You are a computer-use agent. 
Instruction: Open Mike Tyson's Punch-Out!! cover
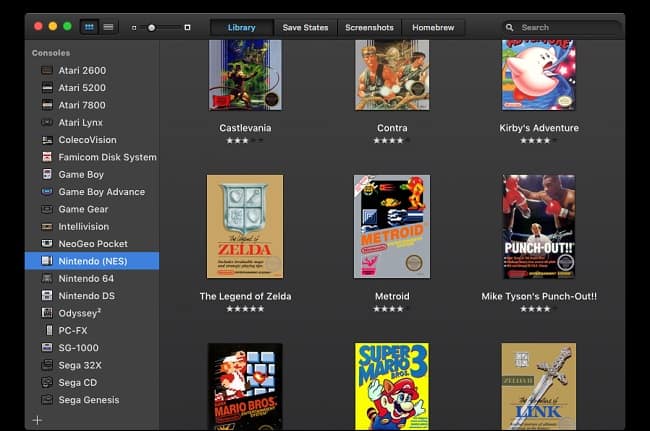[x=539, y=227]
